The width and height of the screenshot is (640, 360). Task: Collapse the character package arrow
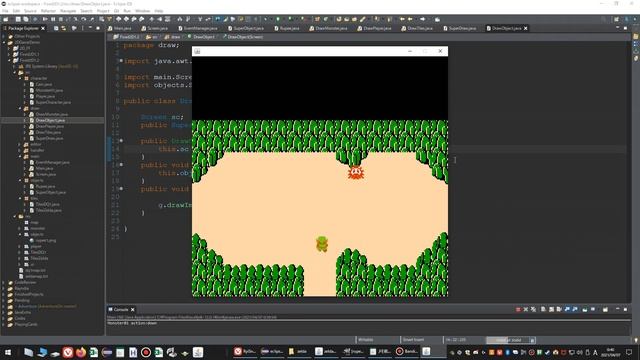pos(20,78)
